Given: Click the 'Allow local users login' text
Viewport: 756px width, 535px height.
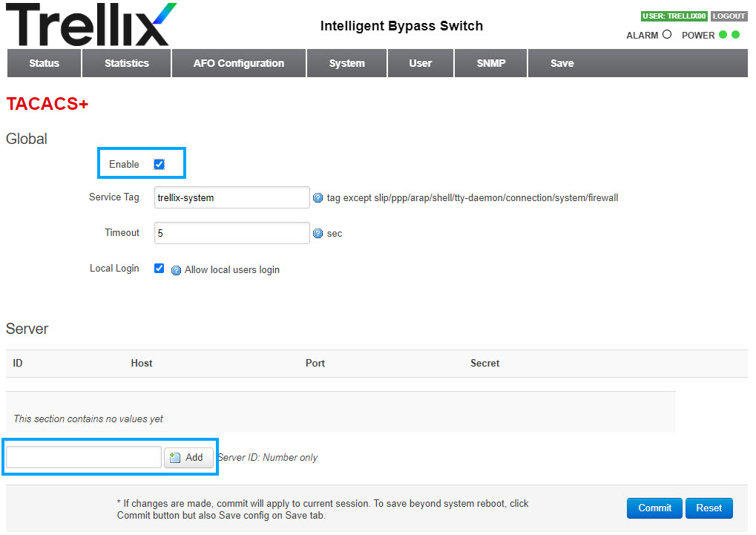Looking at the screenshot, I should (232, 269).
